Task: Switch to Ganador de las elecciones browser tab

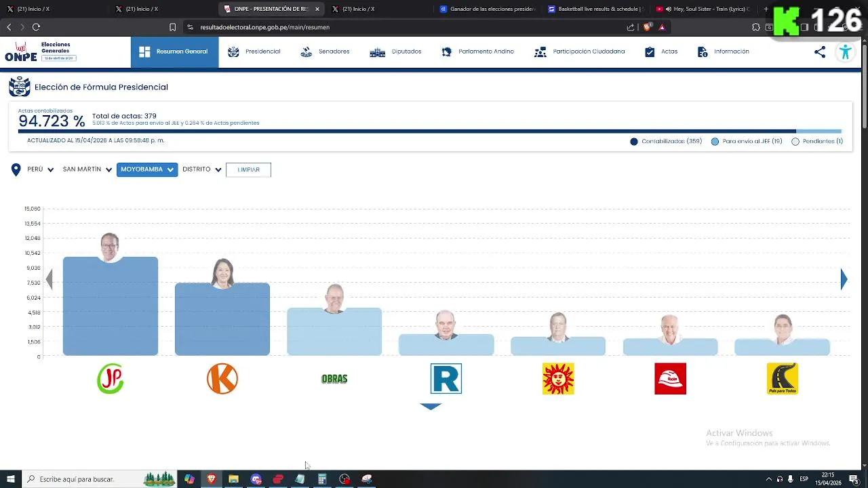Action: tap(487, 9)
